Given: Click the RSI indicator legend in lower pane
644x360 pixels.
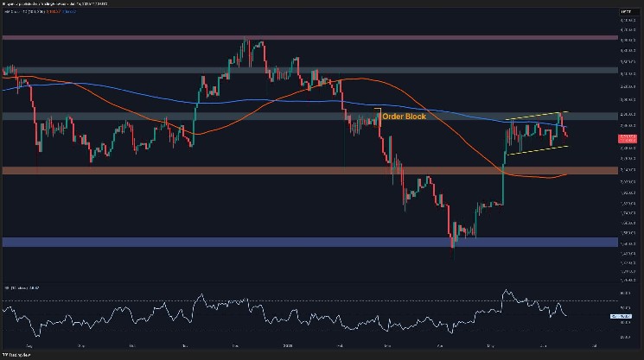Looking at the screenshot, I should tap(22, 286).
